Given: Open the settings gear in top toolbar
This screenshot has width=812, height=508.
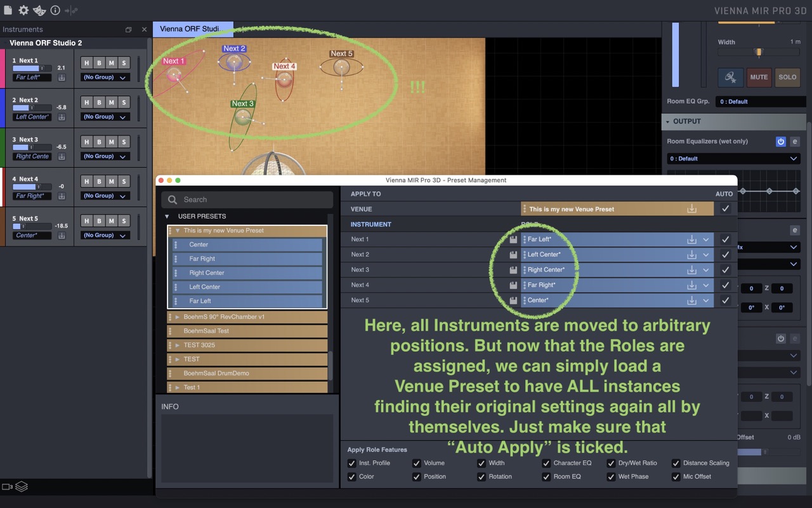Looking at the screenshot, I should 23,10.
